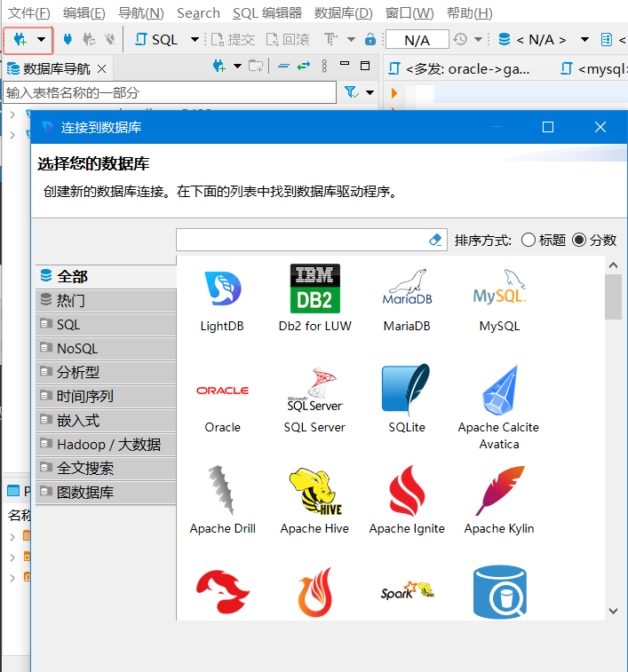Viewport: 628px width, 672px height.
Task: Select the NoSQL category
Action: point(106,349)
